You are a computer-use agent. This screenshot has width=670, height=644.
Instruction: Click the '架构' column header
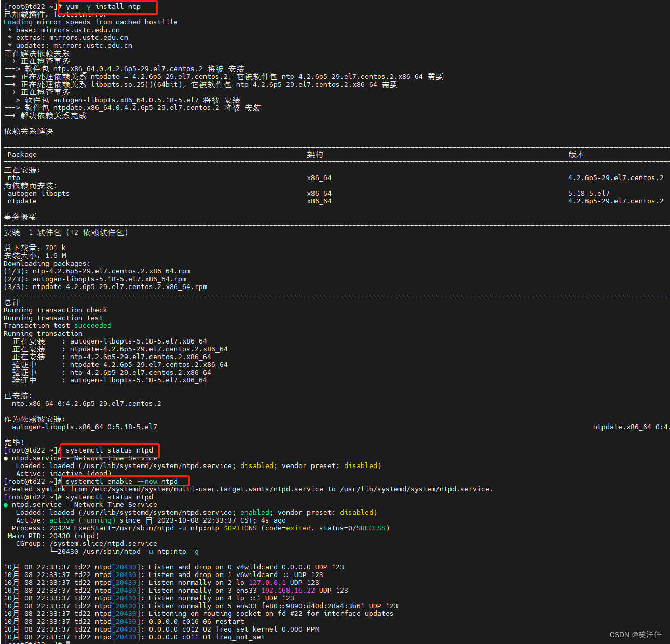pos(315,155)
